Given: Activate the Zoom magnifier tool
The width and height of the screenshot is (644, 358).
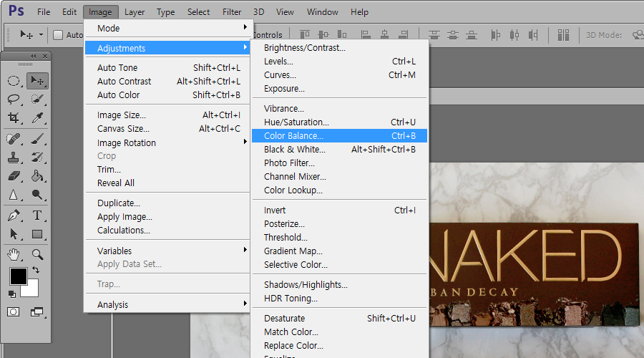Looking at the screenshot, I should pos(37,254).
